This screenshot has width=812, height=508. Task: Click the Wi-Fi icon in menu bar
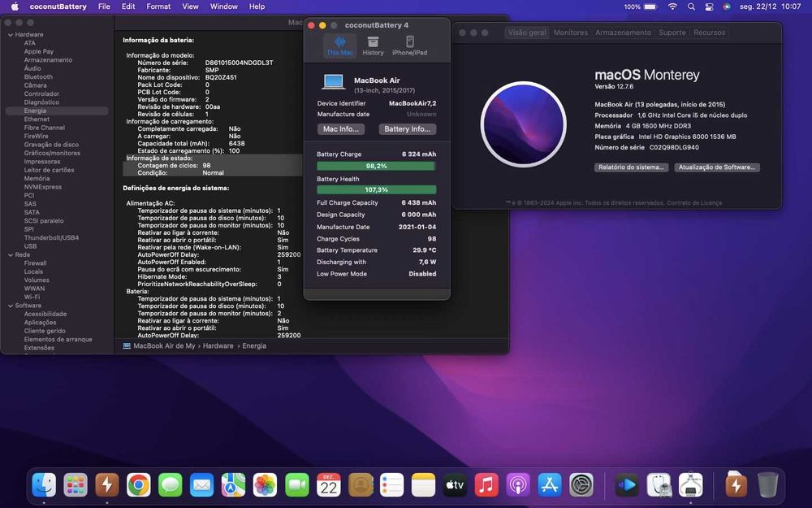point(672,7)
